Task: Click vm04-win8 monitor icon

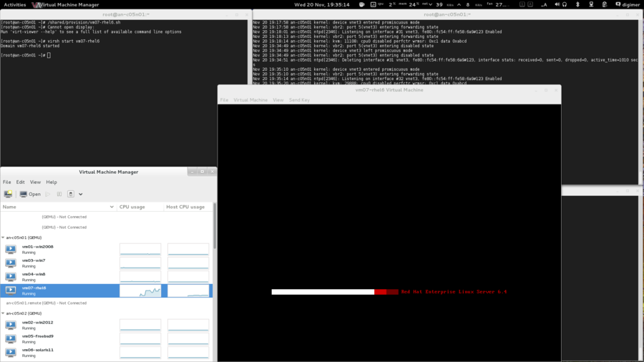Action: coord(11,277)
